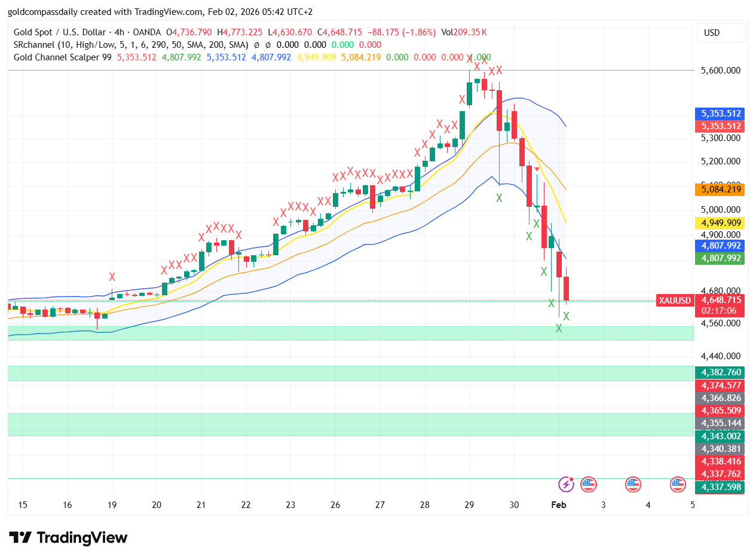Click the orange 5,084.219 level swatch
The width and height of the screenshot is (756, 560).
coord(720,189)
